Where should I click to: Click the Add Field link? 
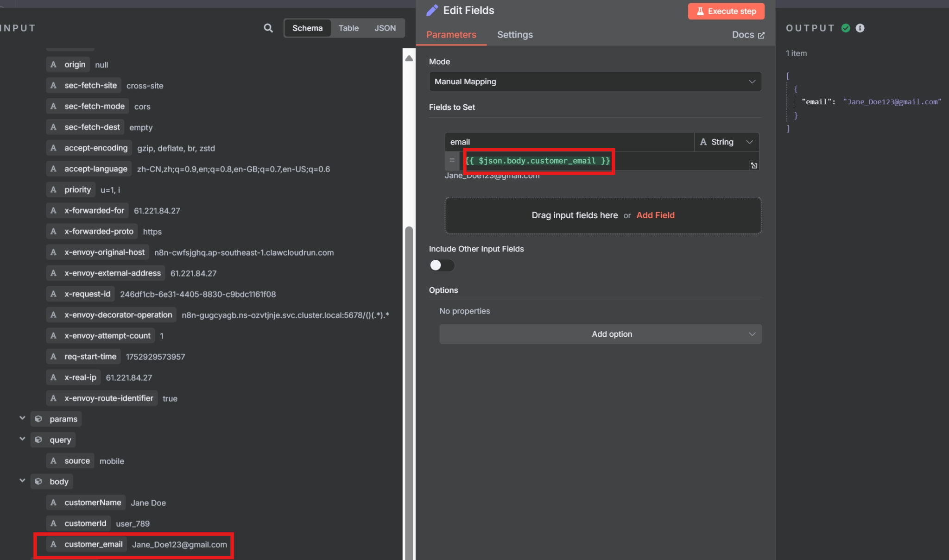coord(655,215)
